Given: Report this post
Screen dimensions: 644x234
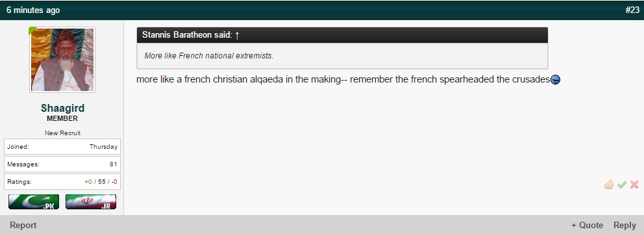Looking at the screenshot, I should pos(23,226).
